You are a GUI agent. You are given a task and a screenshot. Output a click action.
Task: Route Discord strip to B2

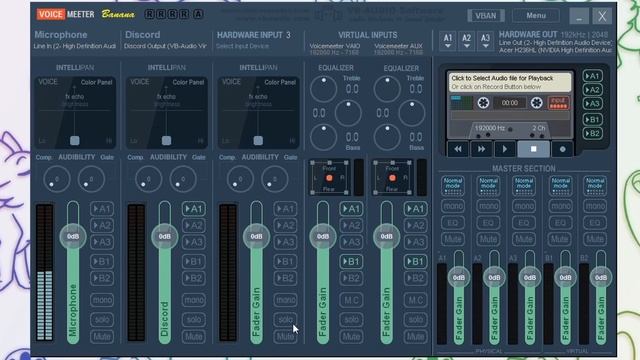pos(193,278)
